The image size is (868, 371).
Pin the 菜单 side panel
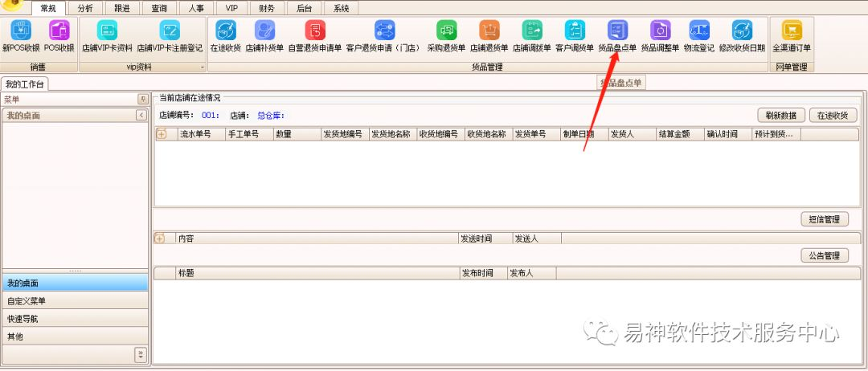coord(142,100)
